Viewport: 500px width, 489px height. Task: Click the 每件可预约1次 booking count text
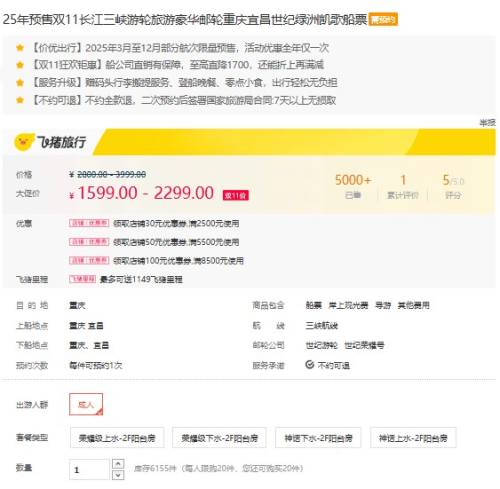(x=96, y=365)
